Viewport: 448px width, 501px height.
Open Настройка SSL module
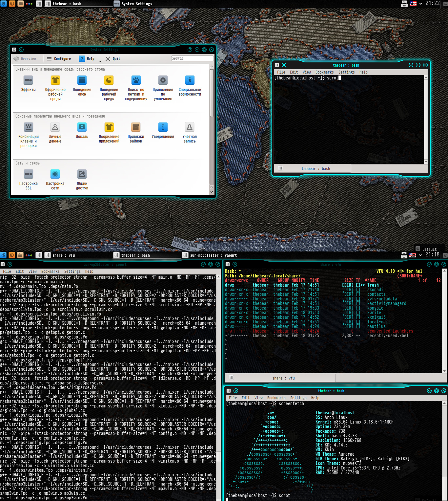(29, 179)
